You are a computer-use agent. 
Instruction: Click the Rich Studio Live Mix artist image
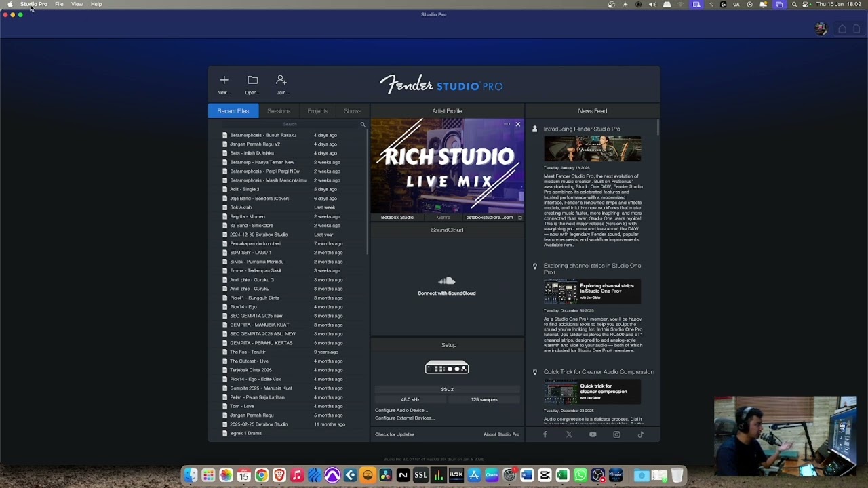coord(447,166)
